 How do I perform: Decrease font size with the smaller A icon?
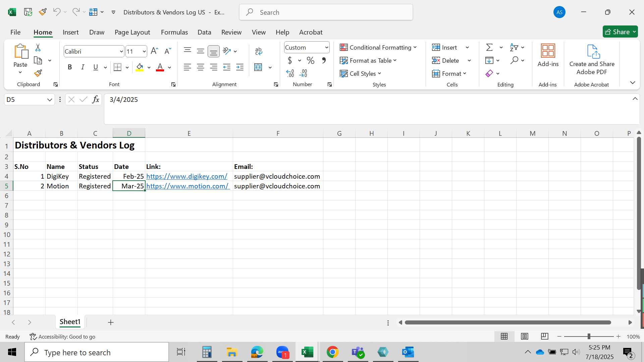click(x=168, y=51)
